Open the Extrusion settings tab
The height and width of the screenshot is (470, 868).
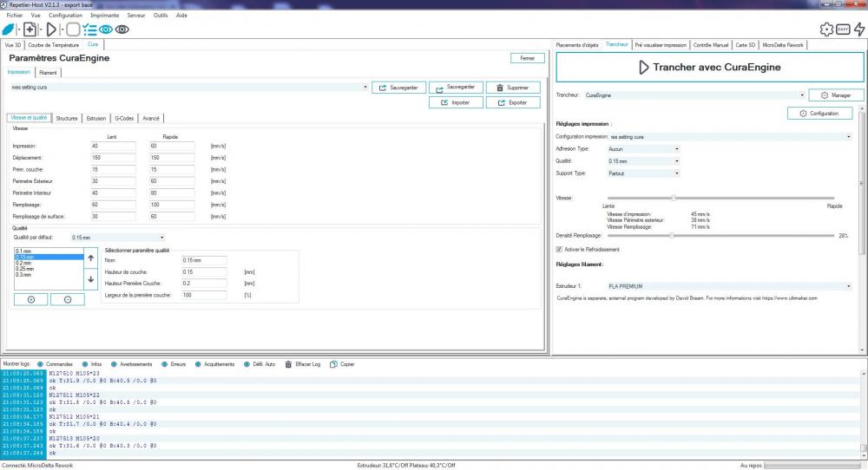[95, 118]
